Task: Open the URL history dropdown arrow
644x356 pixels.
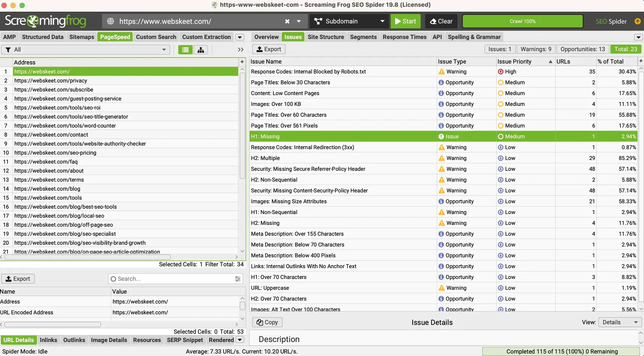Action: coord(299,21)
